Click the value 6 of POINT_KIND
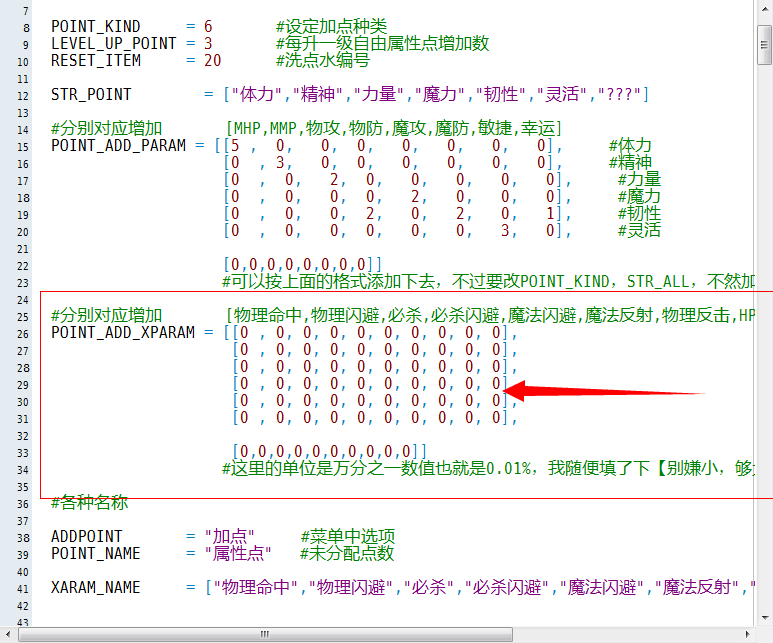 pyautogui.click(x=208, y=27)
